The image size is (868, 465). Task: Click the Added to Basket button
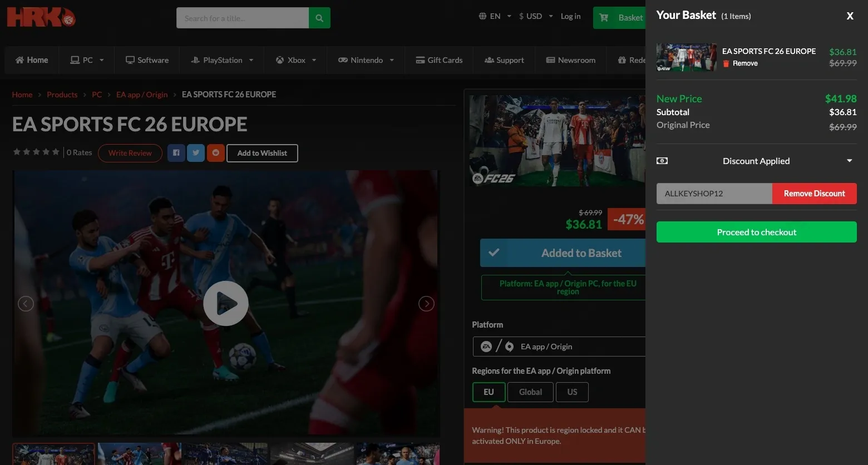[x=563, y=253]
